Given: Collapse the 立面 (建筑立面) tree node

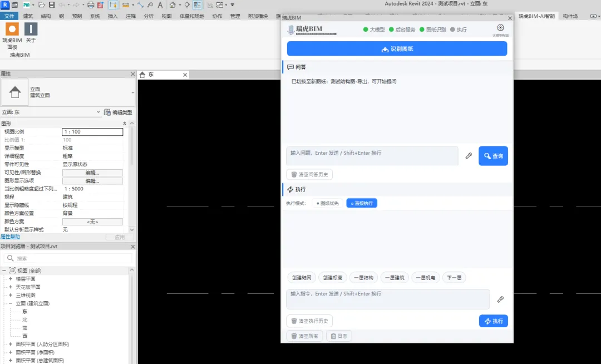Looking at the screenshot, I should click(11, 303).
